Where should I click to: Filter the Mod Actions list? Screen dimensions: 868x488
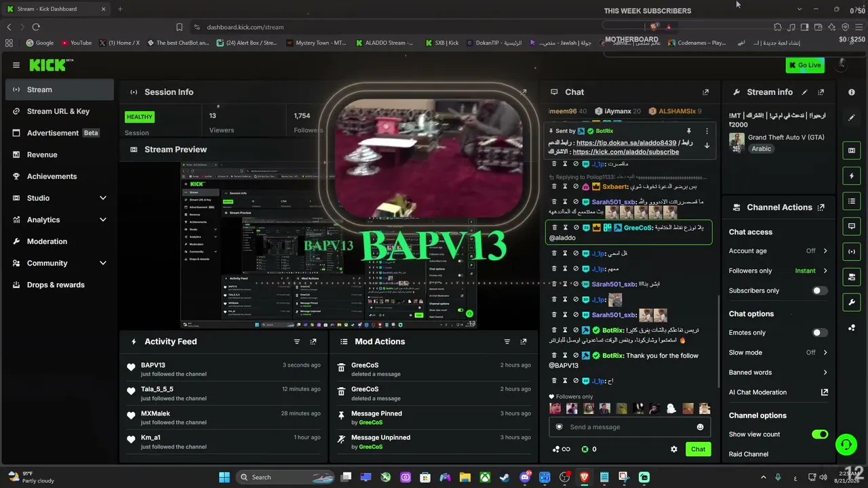[x=507, y=342]
